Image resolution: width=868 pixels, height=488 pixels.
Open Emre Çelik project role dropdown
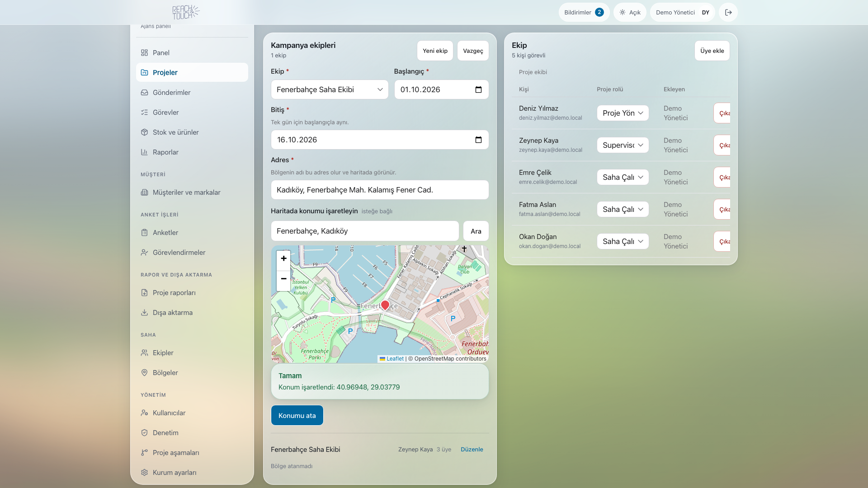pos(623,177)
